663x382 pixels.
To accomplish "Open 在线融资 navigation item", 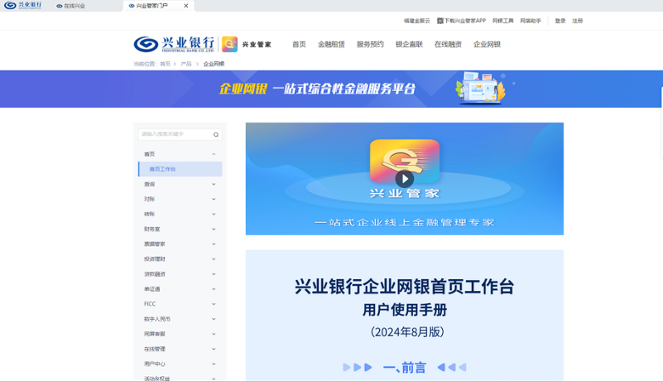I will click(448, 44).
